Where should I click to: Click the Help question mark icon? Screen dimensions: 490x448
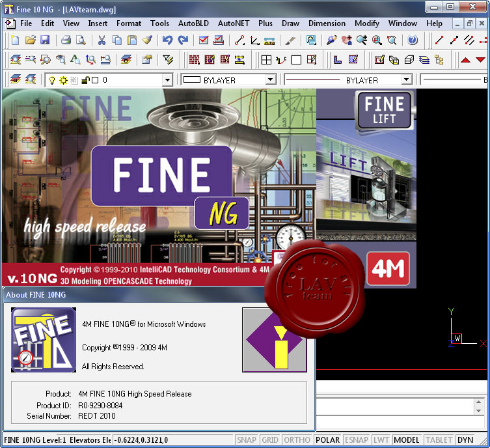click(x=413, y=40)
